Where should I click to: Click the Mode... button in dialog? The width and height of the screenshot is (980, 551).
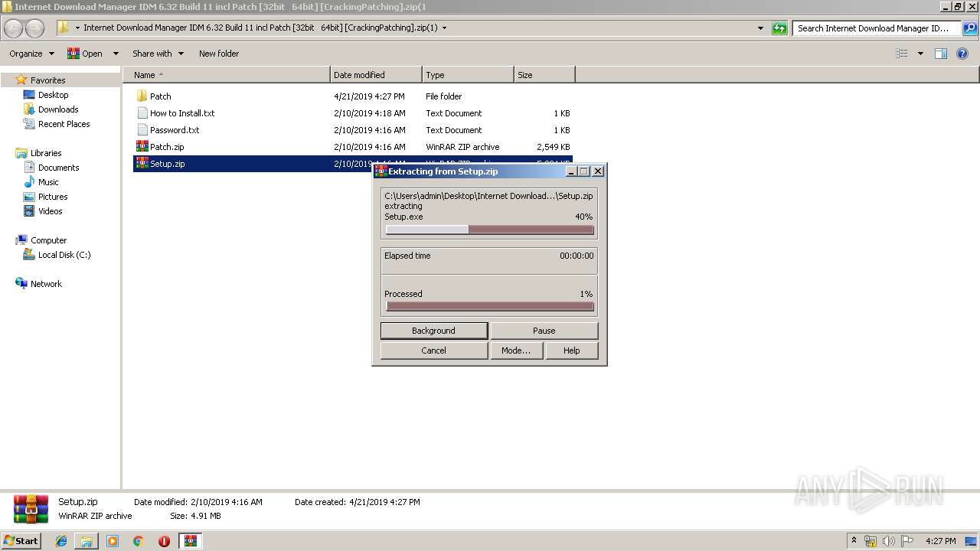(x=516, y=350)
